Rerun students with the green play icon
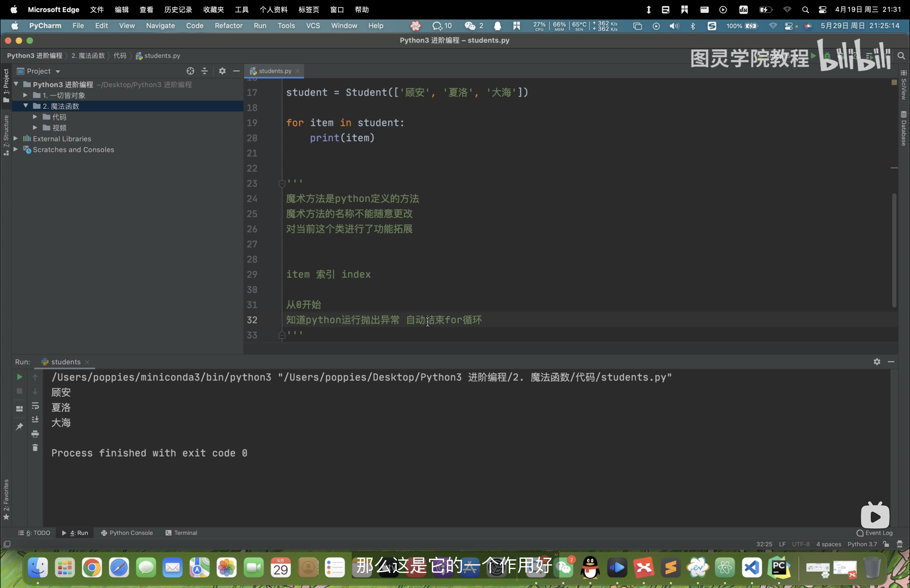 pyautogui.click(x=19, y=377)
